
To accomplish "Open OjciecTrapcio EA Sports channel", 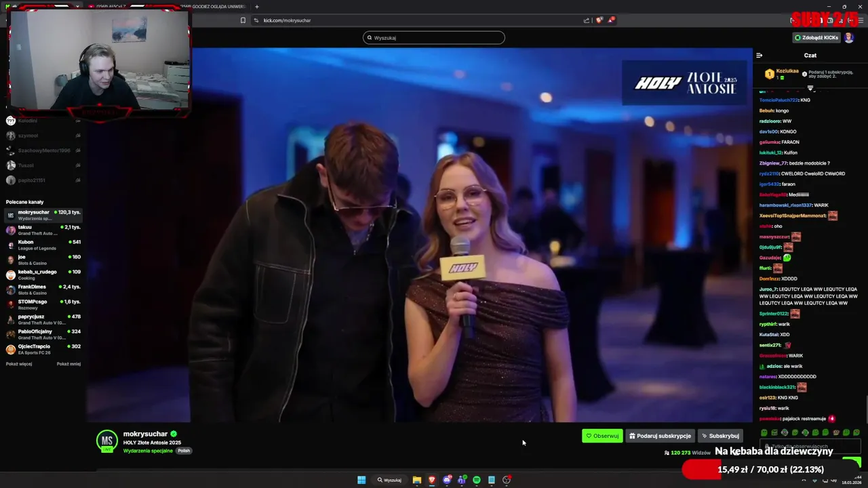I will [43, 349].
